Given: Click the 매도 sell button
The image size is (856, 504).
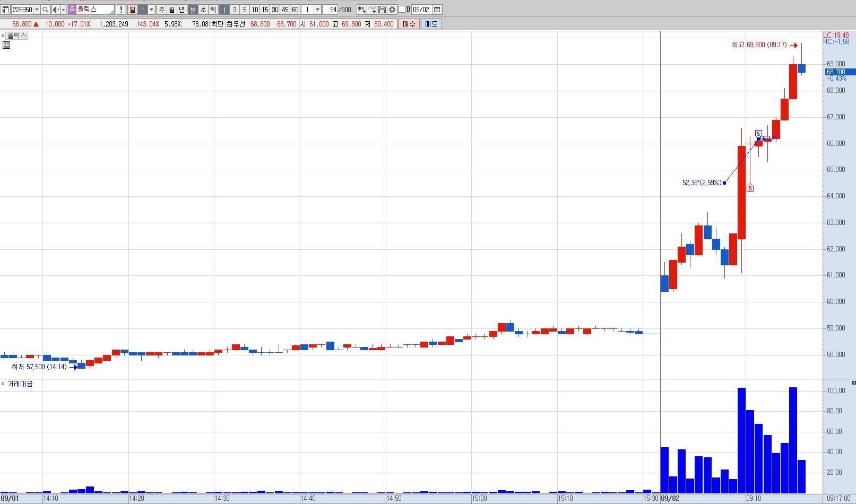Looking at the screenshot, I should click(431, 24).
